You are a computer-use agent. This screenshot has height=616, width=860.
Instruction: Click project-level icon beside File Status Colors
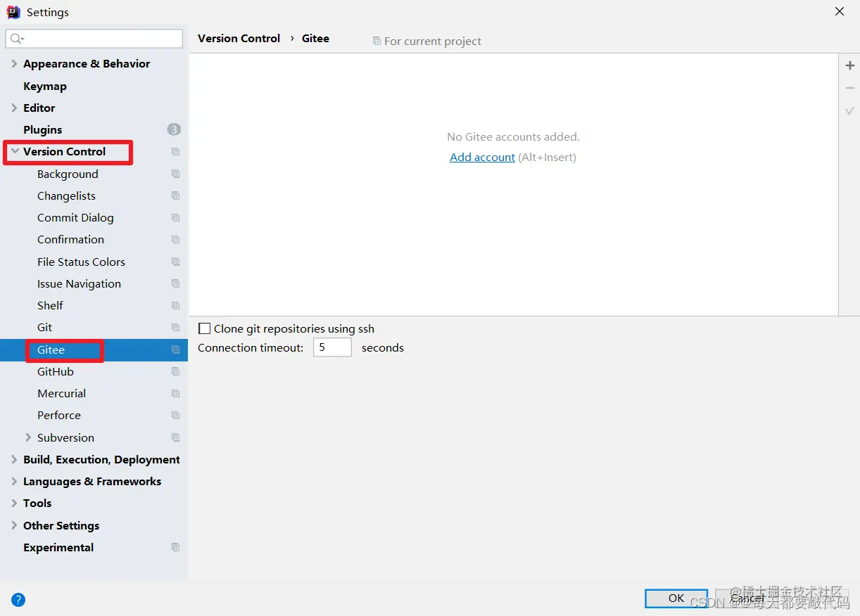(x=175, y=262)
